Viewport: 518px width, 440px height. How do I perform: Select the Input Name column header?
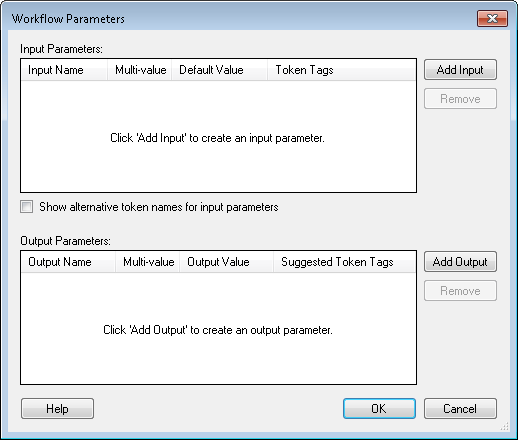64,70
